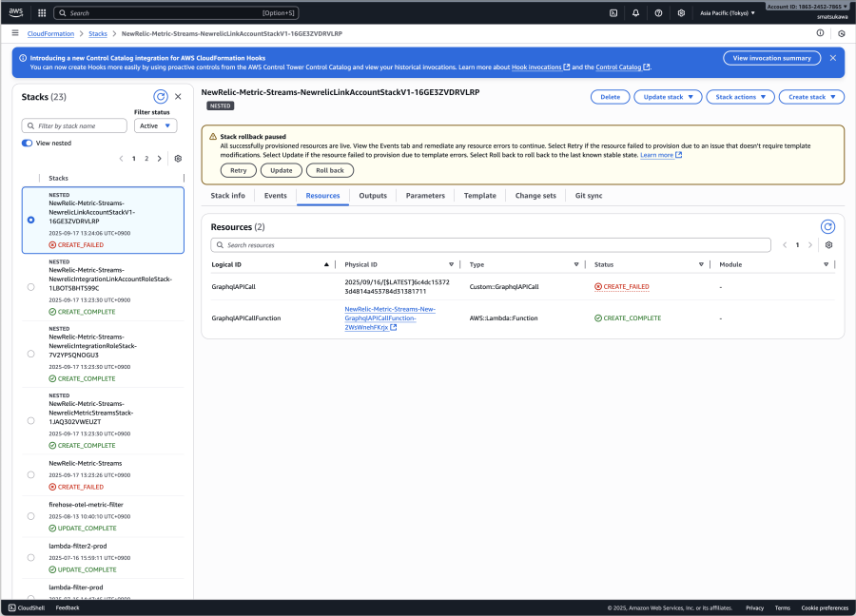Viewport: 856px width, 616px height.
Task: Select NewrelicLinkAccountStackV1 stack radio button
Action: click(31, 220)
